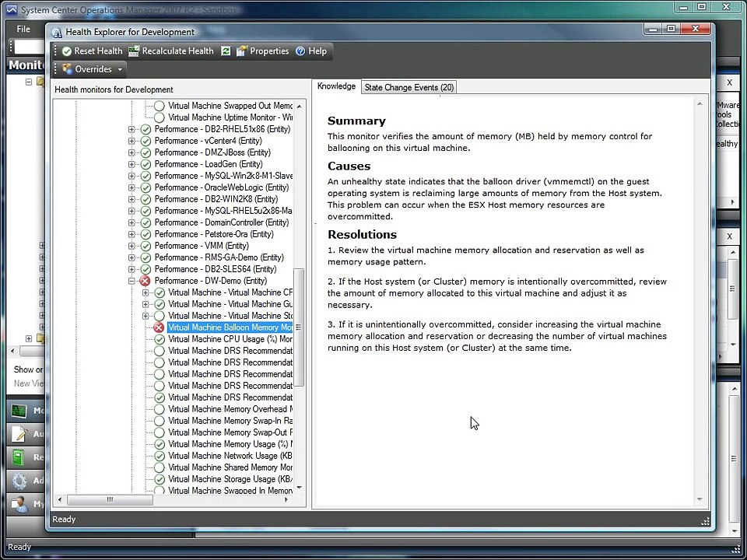
Task: Click the Reset Health toolbar button
Action: (x=92, y=51)
